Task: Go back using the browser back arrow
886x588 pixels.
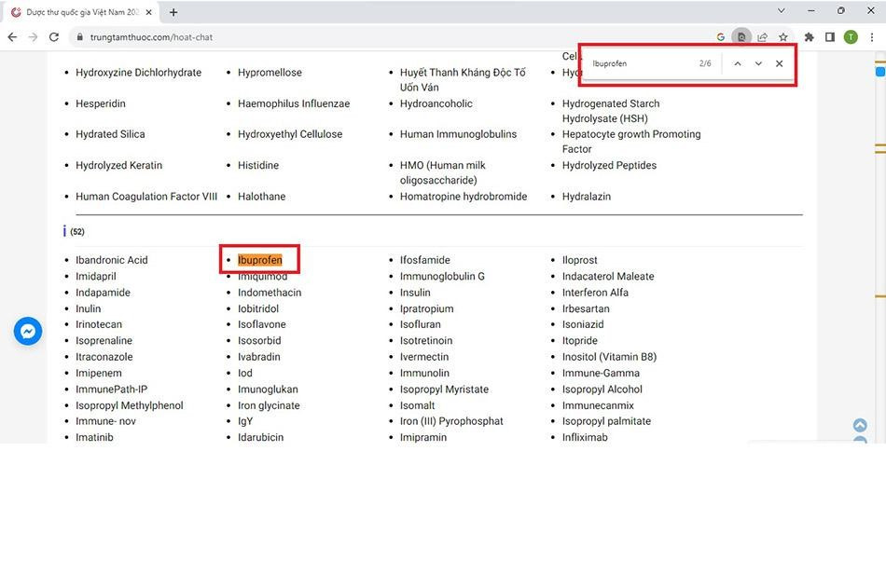Action: pyautogui.click(x=12, y=37)
